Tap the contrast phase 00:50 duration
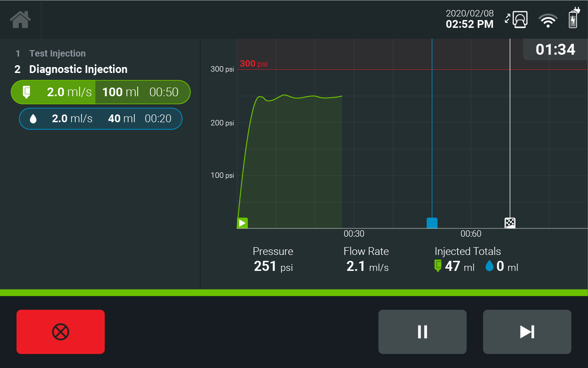 164,92
